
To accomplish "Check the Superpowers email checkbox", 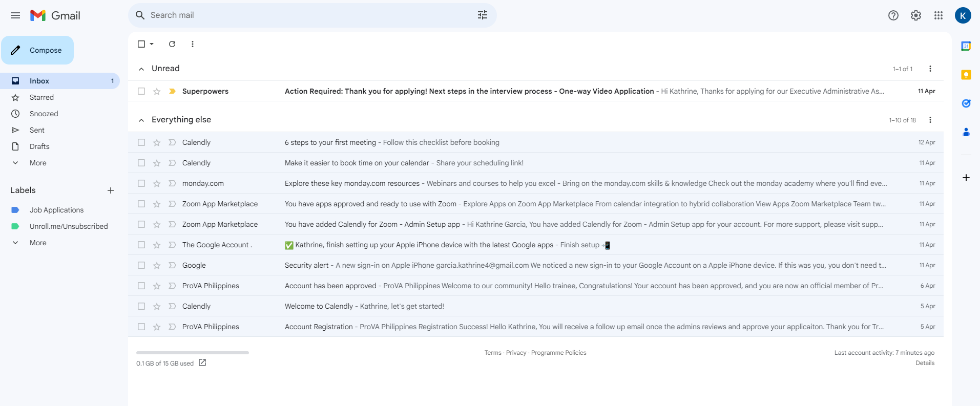I will pos(141,91).
